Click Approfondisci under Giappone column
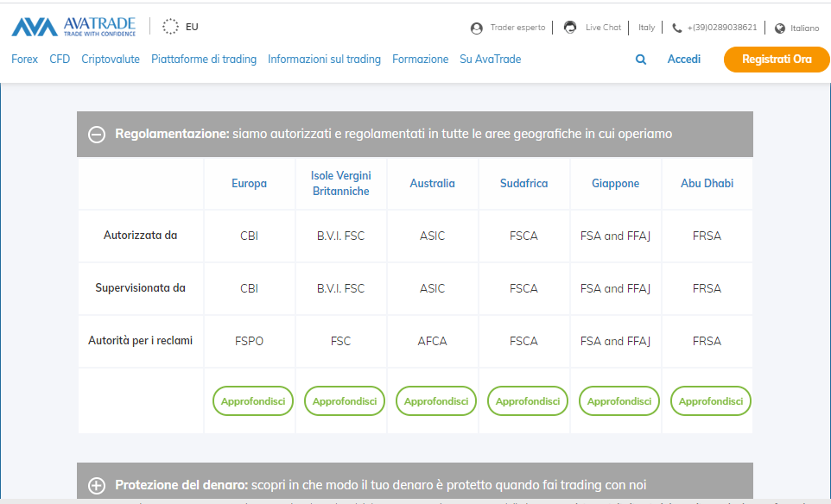Image resolution: width=831 pixels, height=504 pixels. [x=619, y=401]
